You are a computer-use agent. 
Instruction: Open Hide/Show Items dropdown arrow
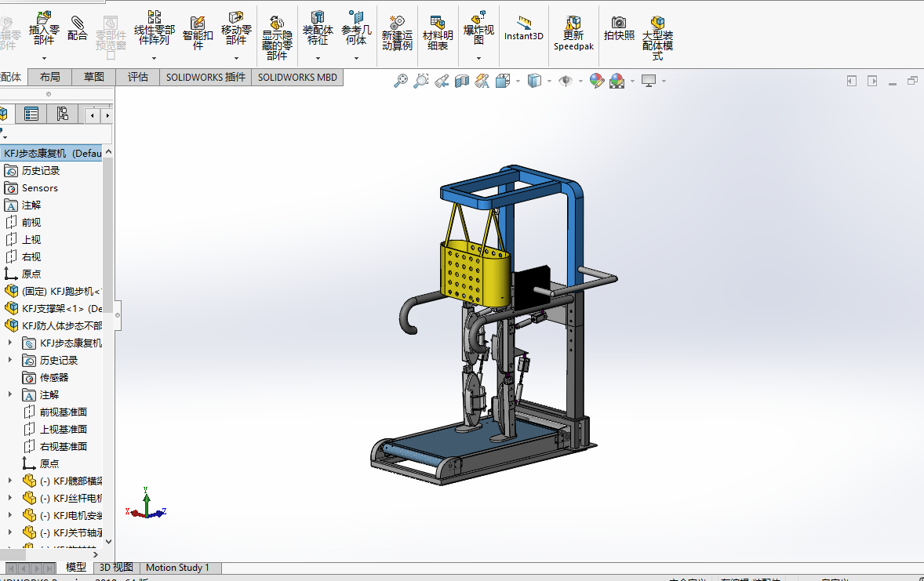[x=580, y=82]
